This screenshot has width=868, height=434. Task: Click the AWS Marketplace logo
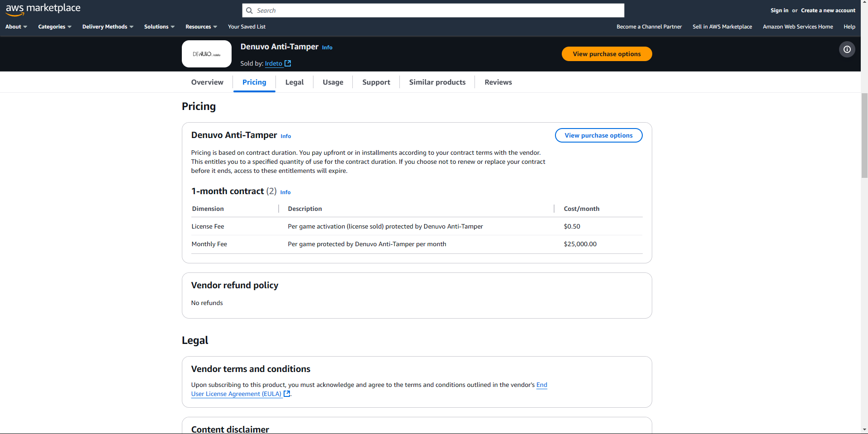click(x=43, y=10)
